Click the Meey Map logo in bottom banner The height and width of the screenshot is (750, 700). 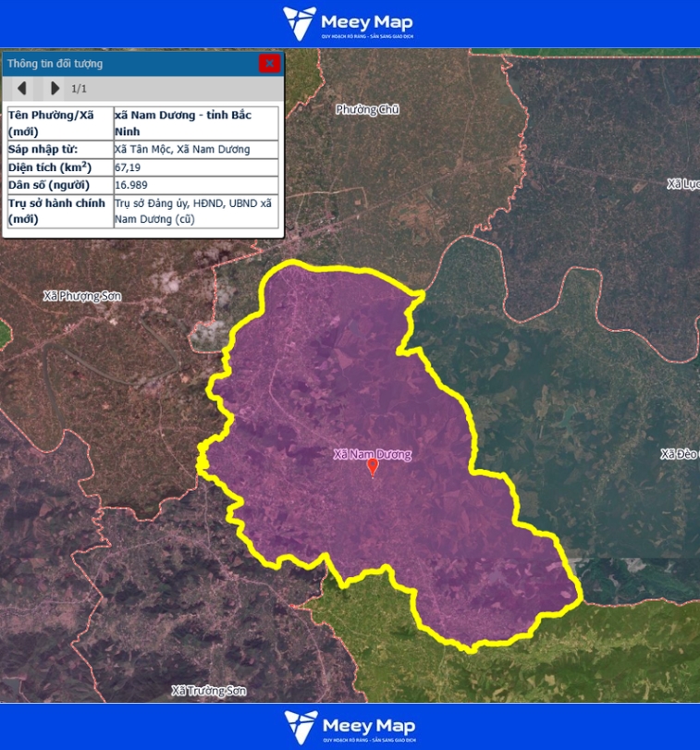pos(350,727)
